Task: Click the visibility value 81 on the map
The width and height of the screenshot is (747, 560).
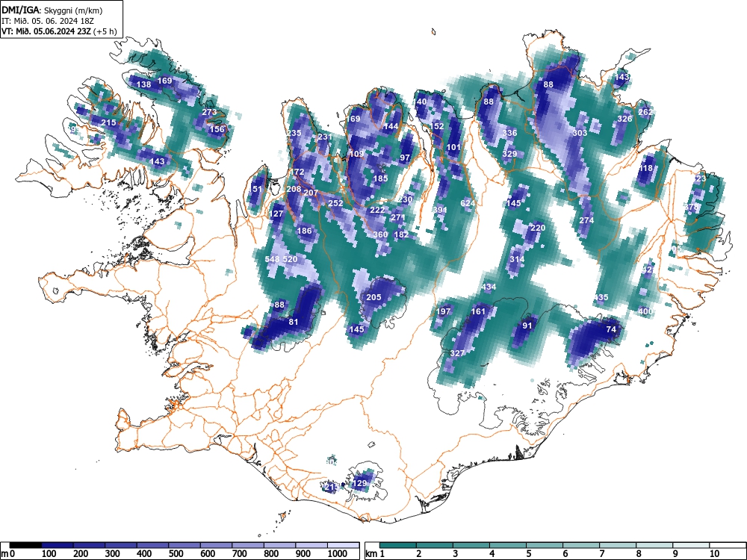Action: click(294, 322)
